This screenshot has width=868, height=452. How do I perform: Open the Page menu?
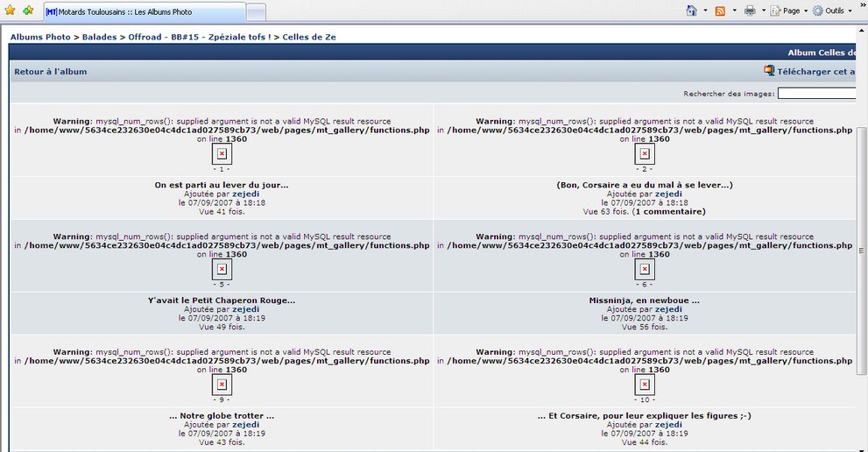(x=789, y=11)
